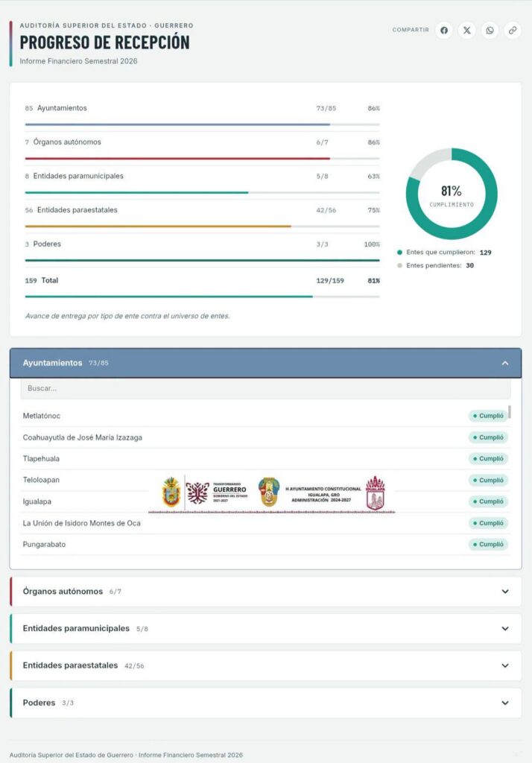
Task: Share the report on X
Action: [466, 30]
